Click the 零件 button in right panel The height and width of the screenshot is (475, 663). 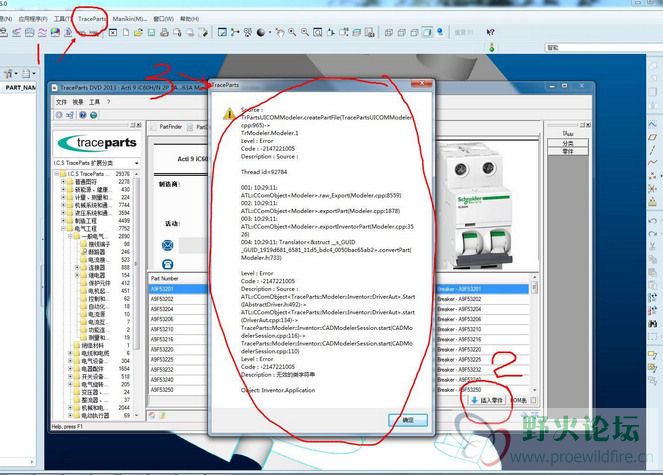568,151
